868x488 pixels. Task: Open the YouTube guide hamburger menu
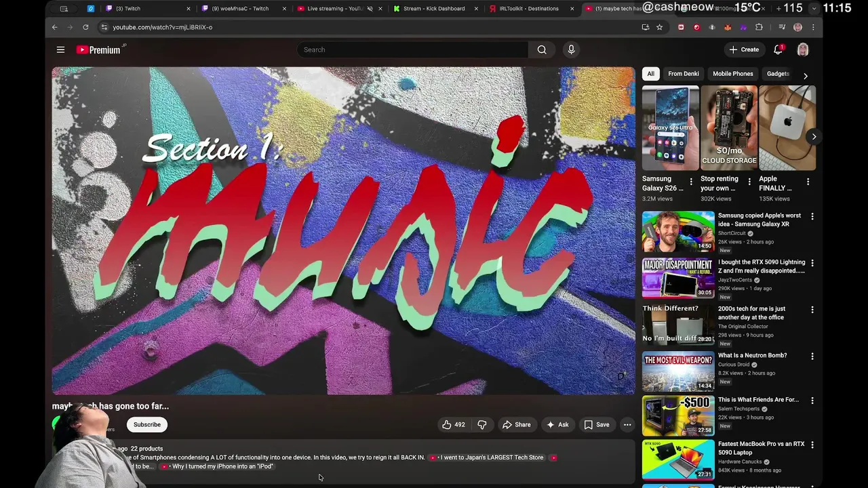click(x=60, y=49)
